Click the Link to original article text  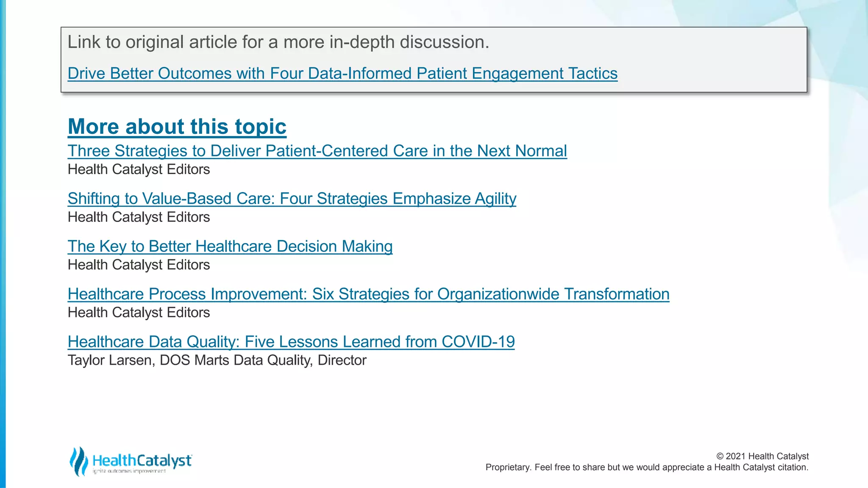[278, 42]
